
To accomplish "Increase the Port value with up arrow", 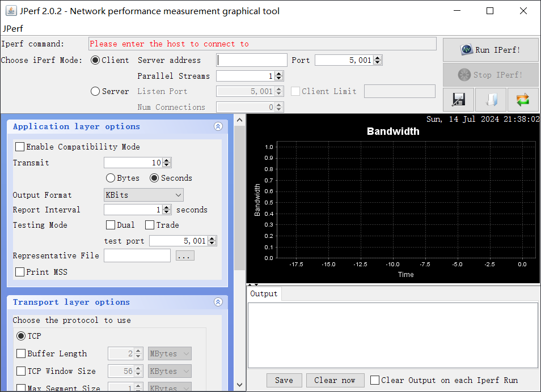I will coord(378,58).
